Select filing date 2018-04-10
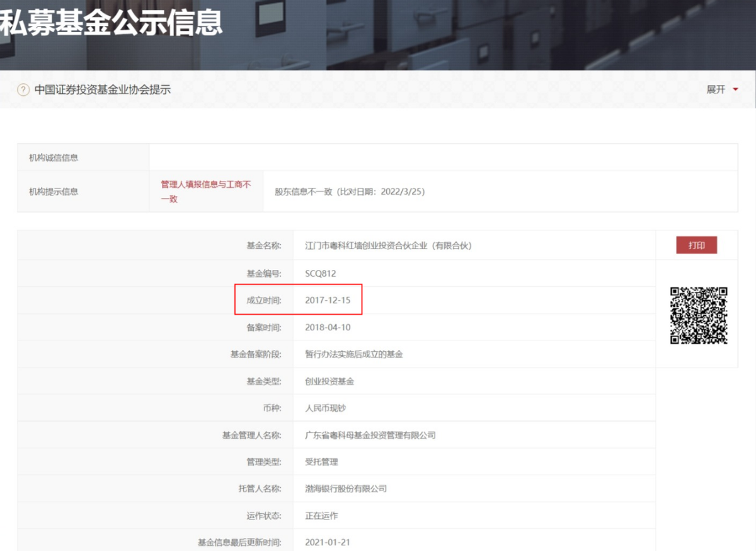Viewport: 756px width, 551px height. pyautogui.click(x=328, y=327)
